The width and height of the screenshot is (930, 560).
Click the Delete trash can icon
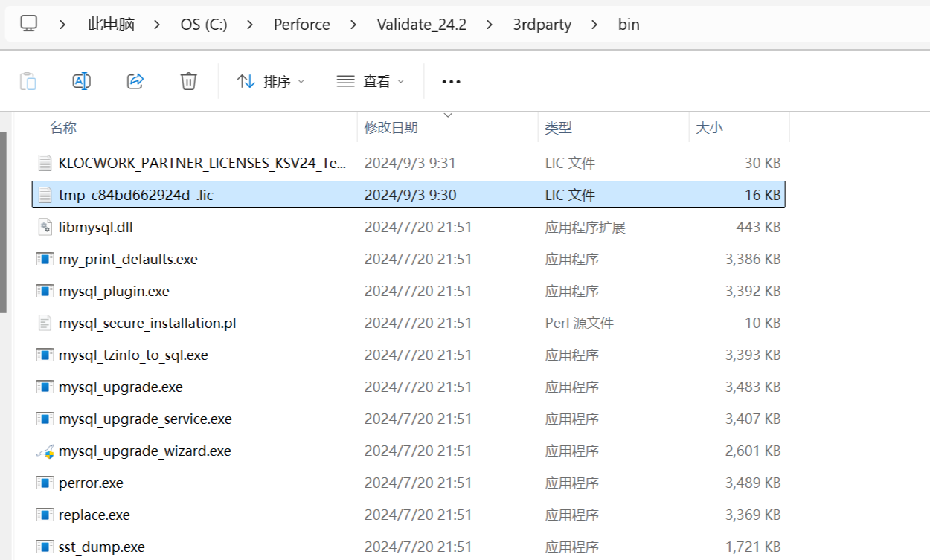[188, 81]
